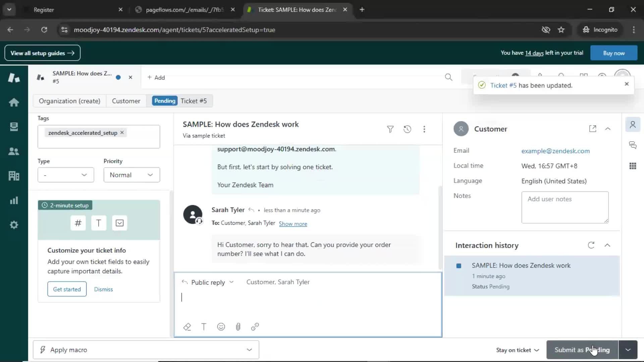Image resolution: width=644 pixels, height=362 pixels.
Task: Click the dropdown field icon in setup card
Action: click(x=119, y=223)
